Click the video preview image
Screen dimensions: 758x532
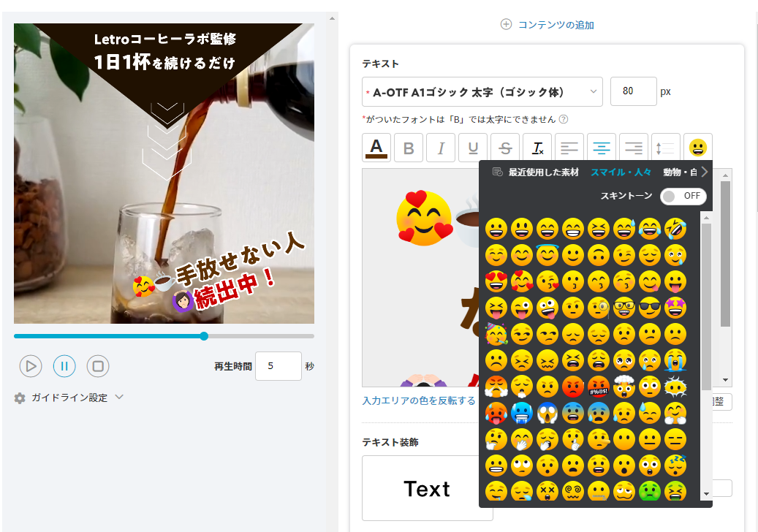164,173
